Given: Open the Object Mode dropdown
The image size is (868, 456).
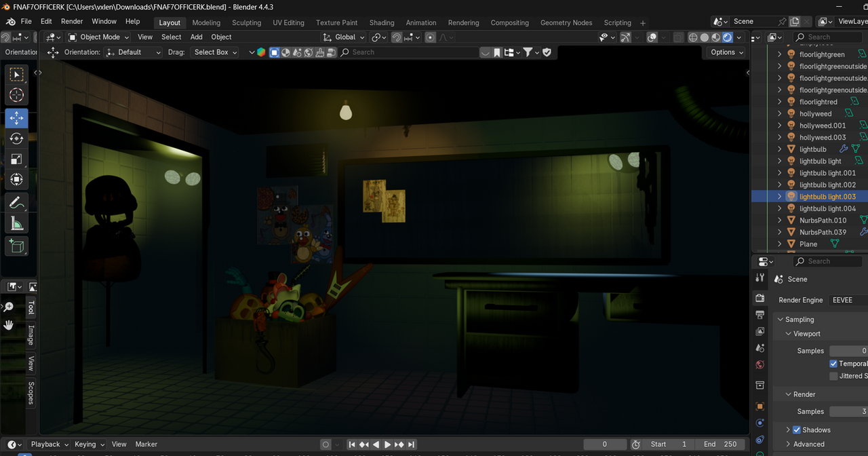Looking at the screenshot, I should point(99,37).
